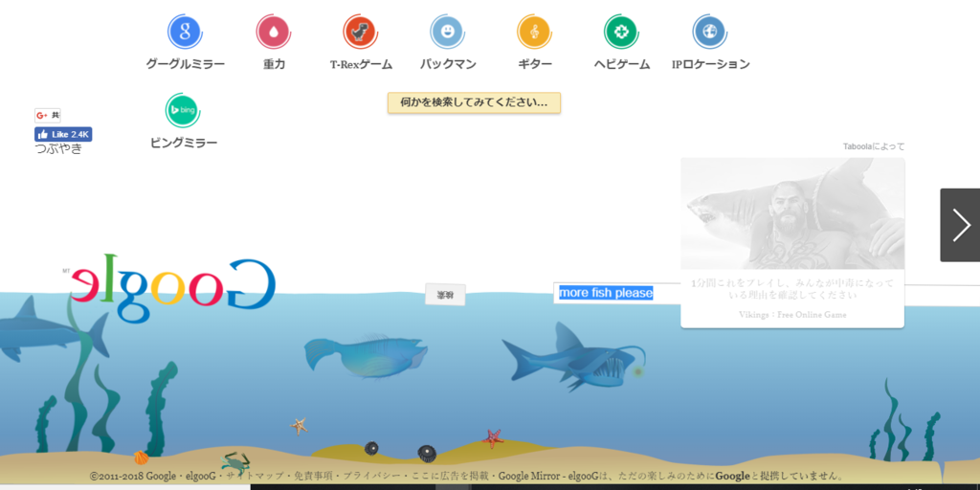
Task: Click the mirrored search button
Action: click(x=445, y=295)
